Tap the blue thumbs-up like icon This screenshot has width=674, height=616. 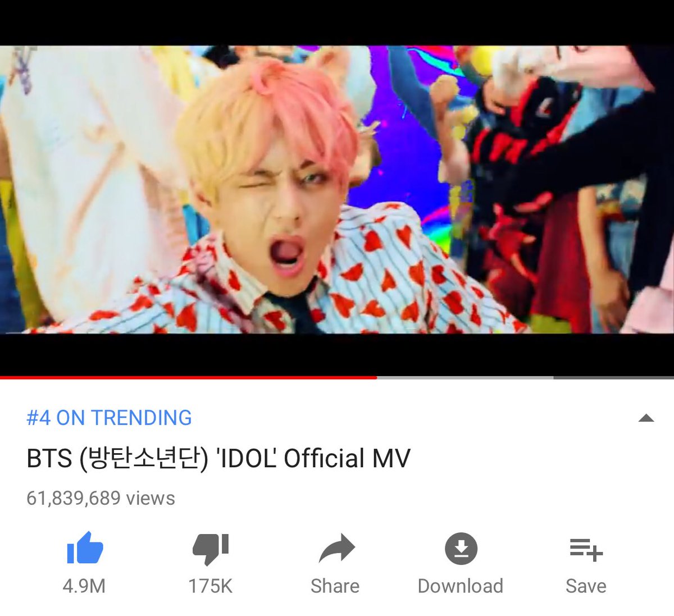point(85,547)
